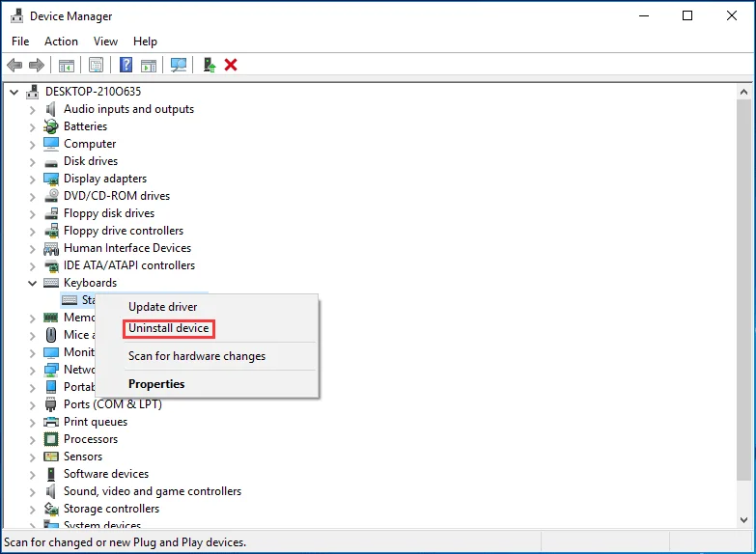This screenshot has height=554, width=756.
Task: Expand the Audio inputs and outputs node
Action: [x=32, y=110]
